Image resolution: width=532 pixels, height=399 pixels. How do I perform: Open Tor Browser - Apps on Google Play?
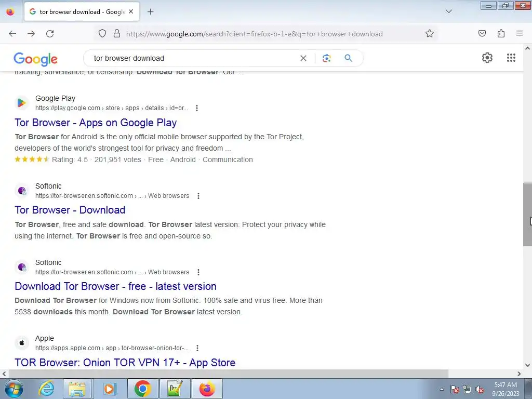[x=96, y=123]
